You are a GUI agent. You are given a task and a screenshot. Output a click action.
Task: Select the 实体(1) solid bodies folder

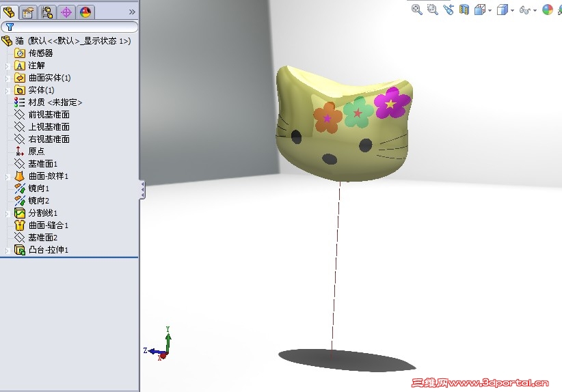(34, 90)
